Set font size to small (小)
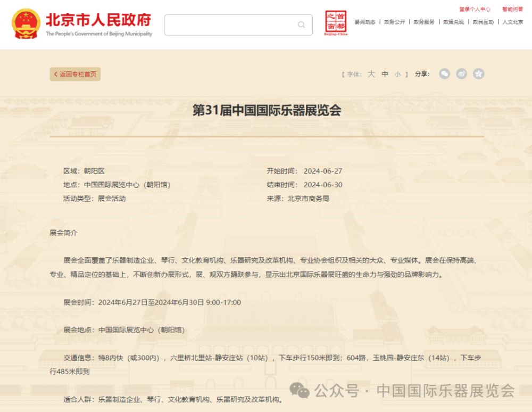This screenshot has width=532, height=412. click(x=397, y=75)
